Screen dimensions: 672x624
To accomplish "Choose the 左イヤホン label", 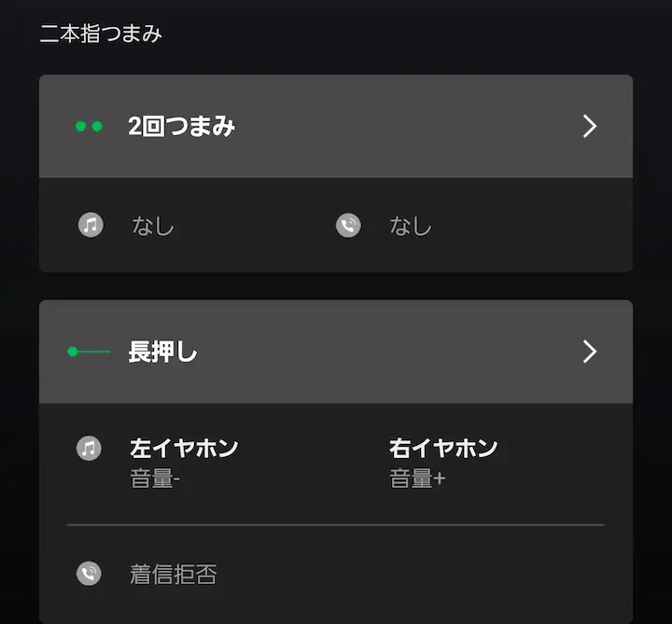I will coord(184,448).
